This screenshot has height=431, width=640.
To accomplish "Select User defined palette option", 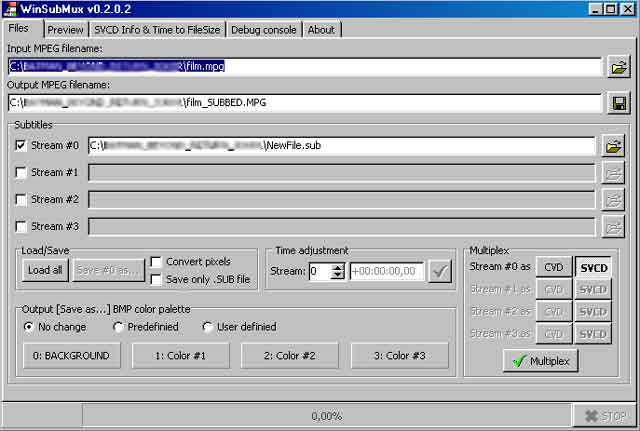I will [x=208, y=327].
